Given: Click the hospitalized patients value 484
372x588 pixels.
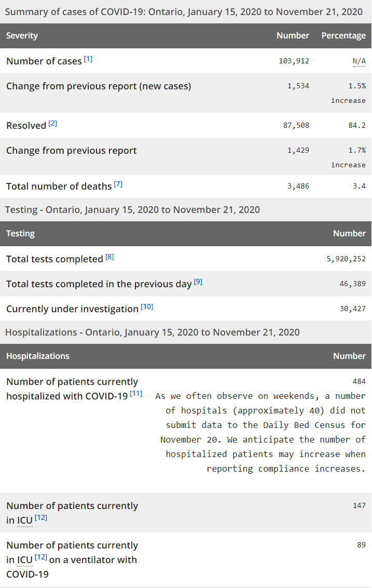Looking at the screenshot, I should tap(359, 381).
